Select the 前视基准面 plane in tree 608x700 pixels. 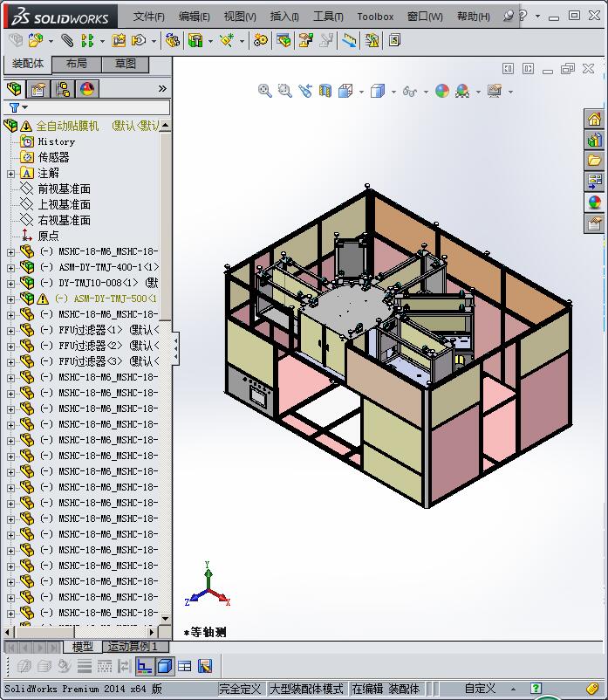[64, 189]
